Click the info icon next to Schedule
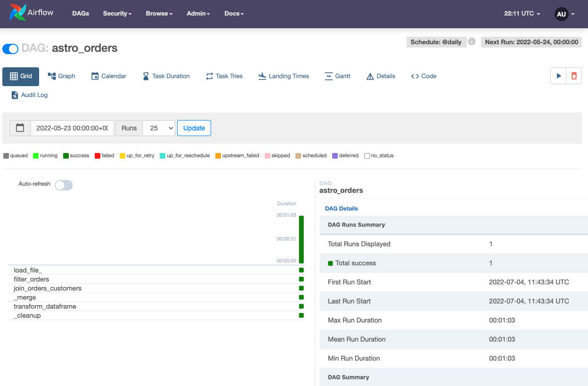588x386 pixels. [x=472, y=42]
